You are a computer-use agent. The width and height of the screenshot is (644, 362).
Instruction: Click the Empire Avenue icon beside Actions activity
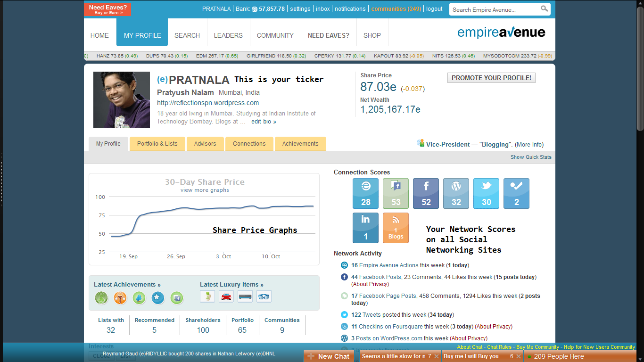pyautogui.click(x=344, y=265)
